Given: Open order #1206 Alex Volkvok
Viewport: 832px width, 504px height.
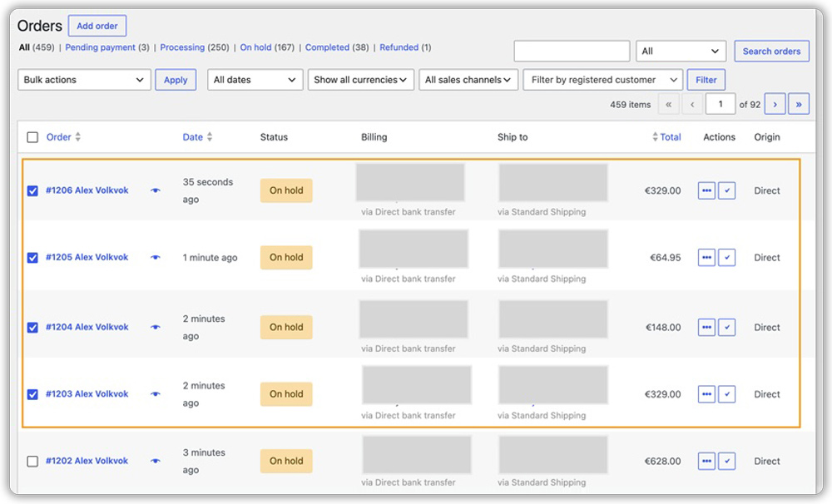Looking at the screenshot, I should pos(87,190).
